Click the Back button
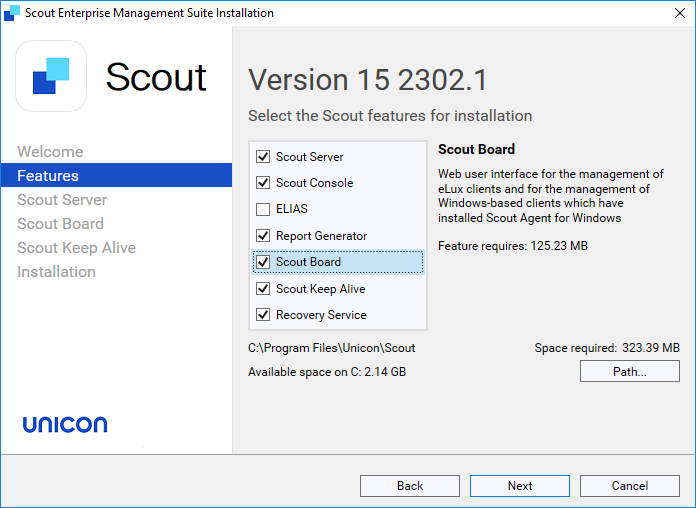The height and width of the screenshot is (508, 696). [410, 486]
